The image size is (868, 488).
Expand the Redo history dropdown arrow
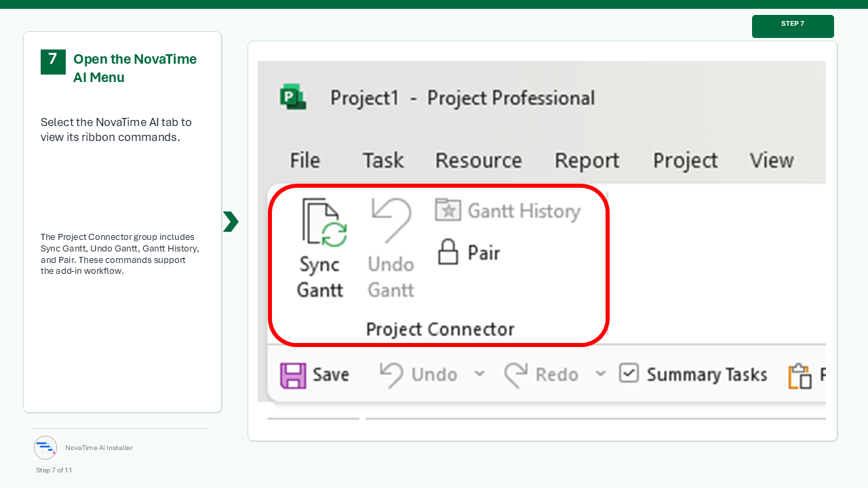click(x=600, y=373)
